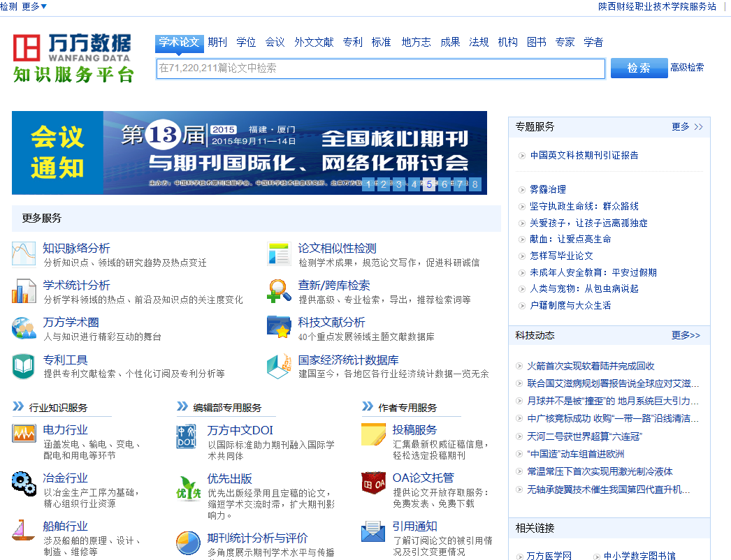
Task: Switch to the 期刊 search tab
Action: [217, 43]
